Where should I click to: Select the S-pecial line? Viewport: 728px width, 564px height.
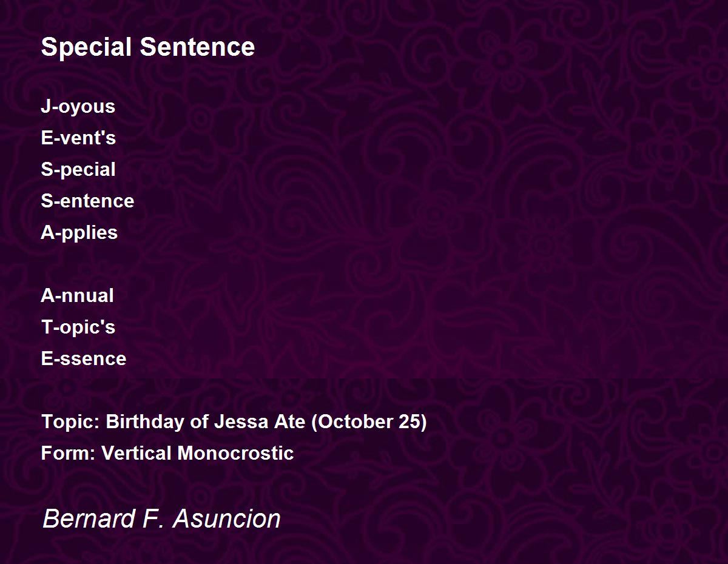point(78,170)
